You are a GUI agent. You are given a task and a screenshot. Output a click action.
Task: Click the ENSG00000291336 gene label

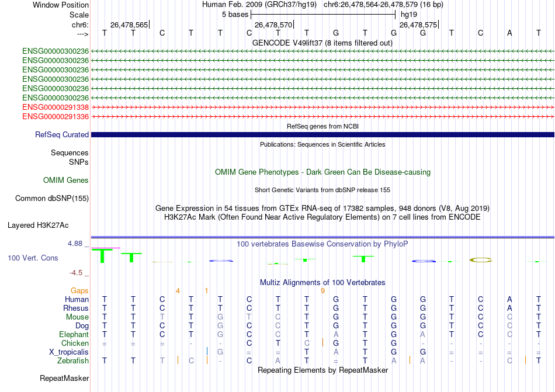pyautogui.click(x=56, y=116)
